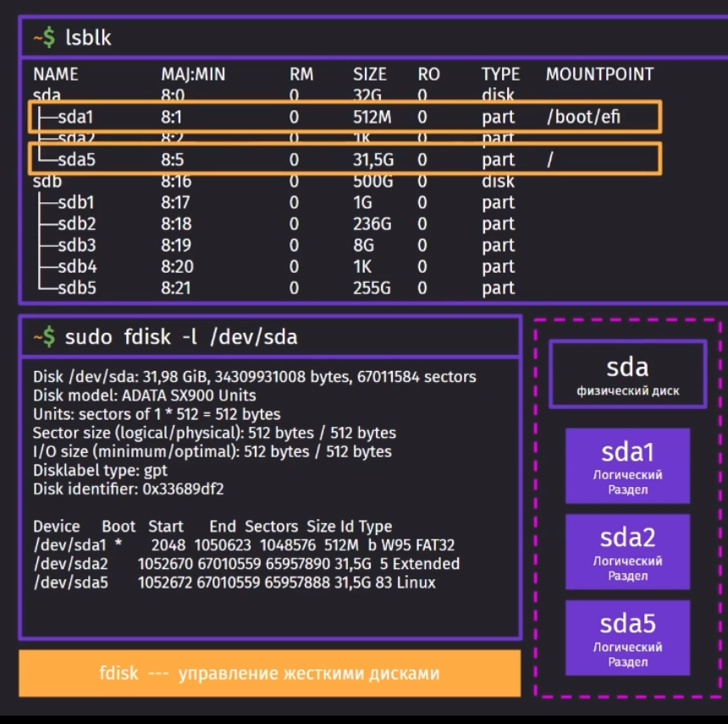Image resolution: width=728 pixels, height=724 pixels.
Task: Select the sdb2 partition name
Action: click(77, 224)
